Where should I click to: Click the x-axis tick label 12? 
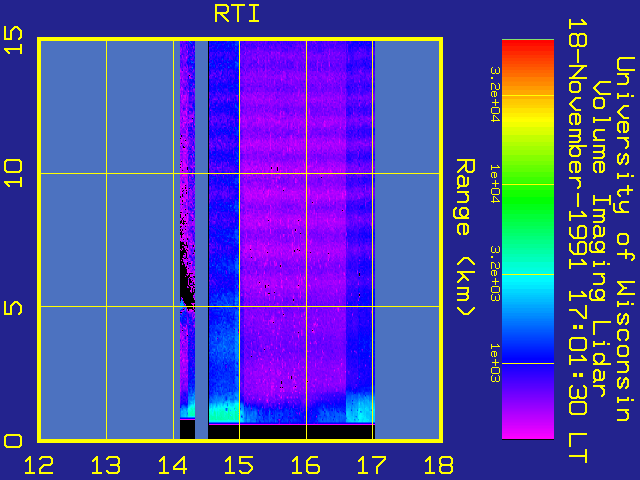pos(39,465)
